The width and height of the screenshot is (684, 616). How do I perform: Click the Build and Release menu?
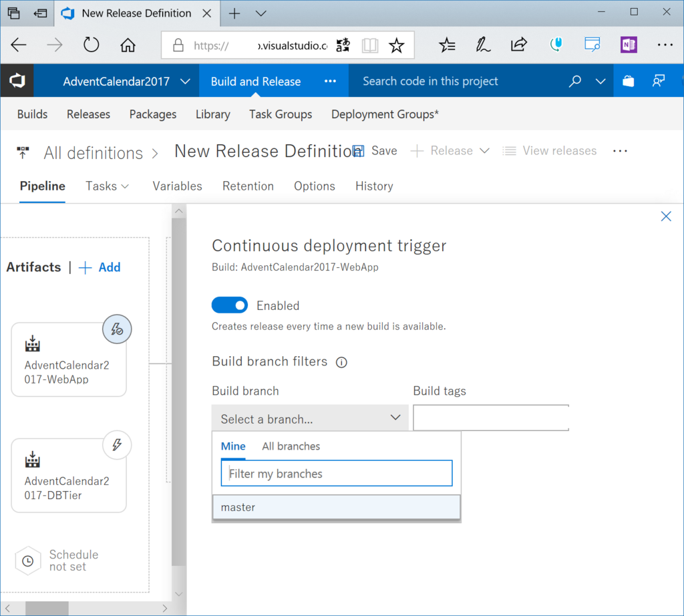tap(256, 82)
